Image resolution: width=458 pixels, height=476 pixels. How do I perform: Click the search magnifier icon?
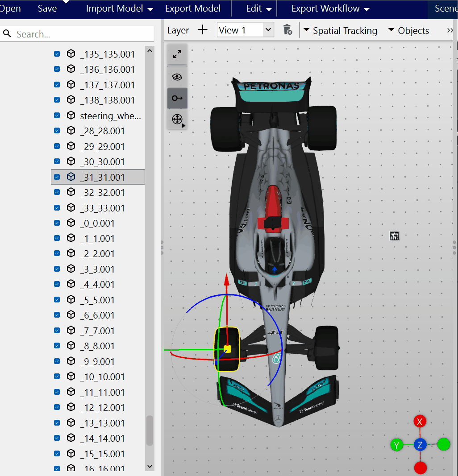click(x=7, y=33)
